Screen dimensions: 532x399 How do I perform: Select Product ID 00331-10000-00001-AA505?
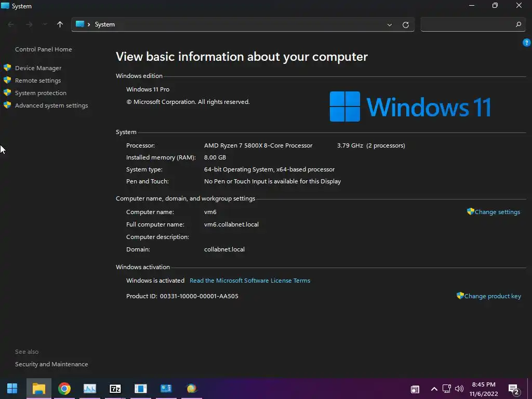click(x=182, y=296)
